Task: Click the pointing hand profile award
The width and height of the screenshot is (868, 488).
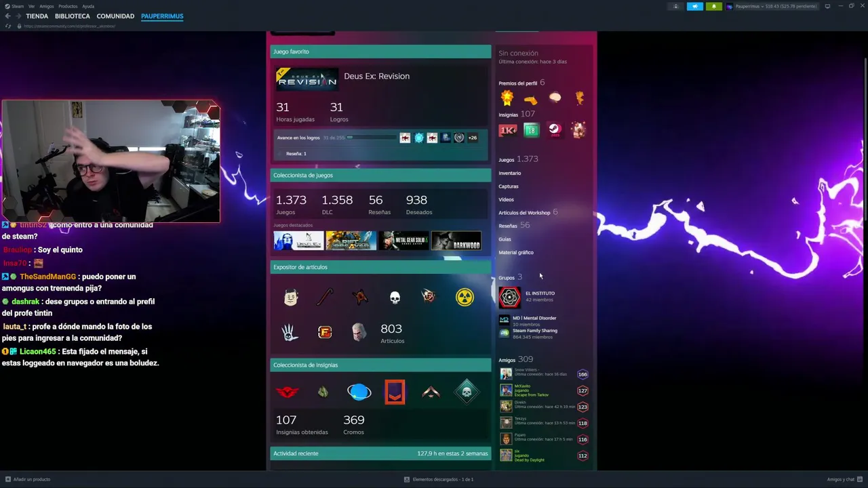Action: (530, 100)
